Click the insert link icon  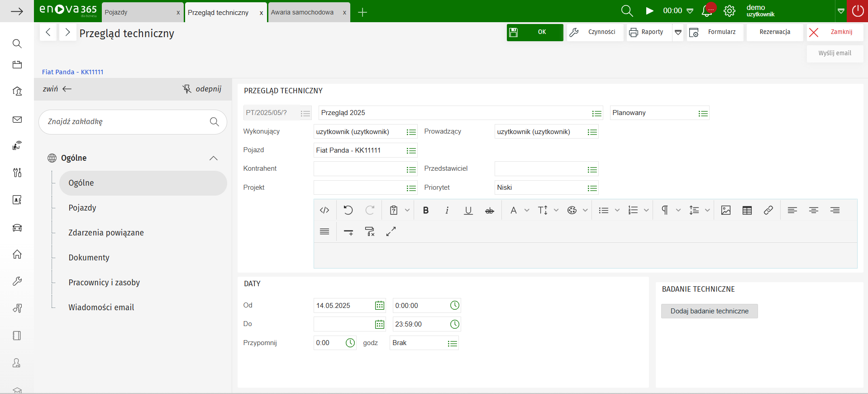pos(768,210)
